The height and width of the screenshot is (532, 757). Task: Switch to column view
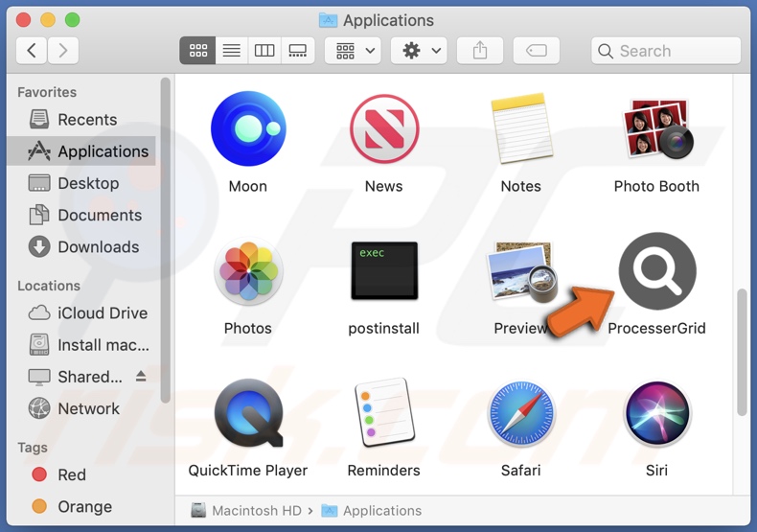(x=264, y=51)
